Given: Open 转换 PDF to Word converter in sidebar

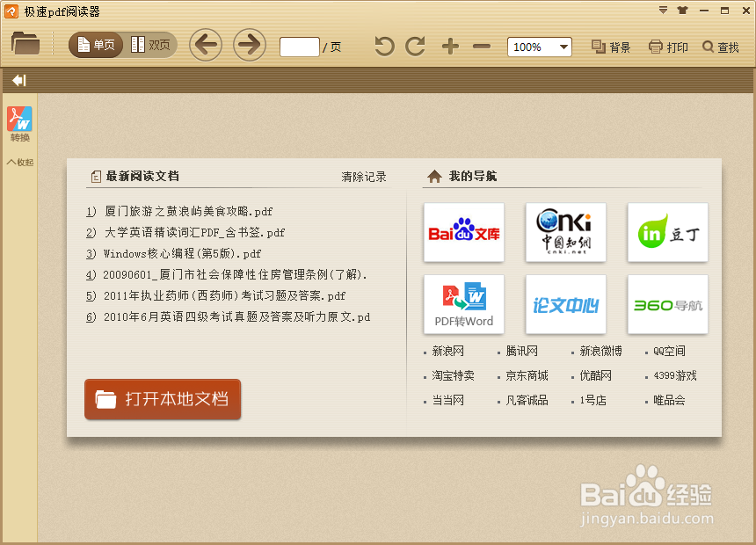Looking at the screenshot, I should tap(19, 125).
